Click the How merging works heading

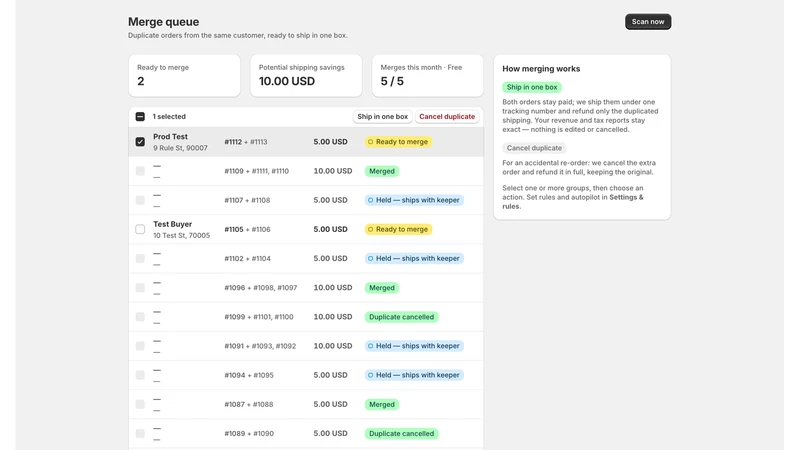coord(541,68)
